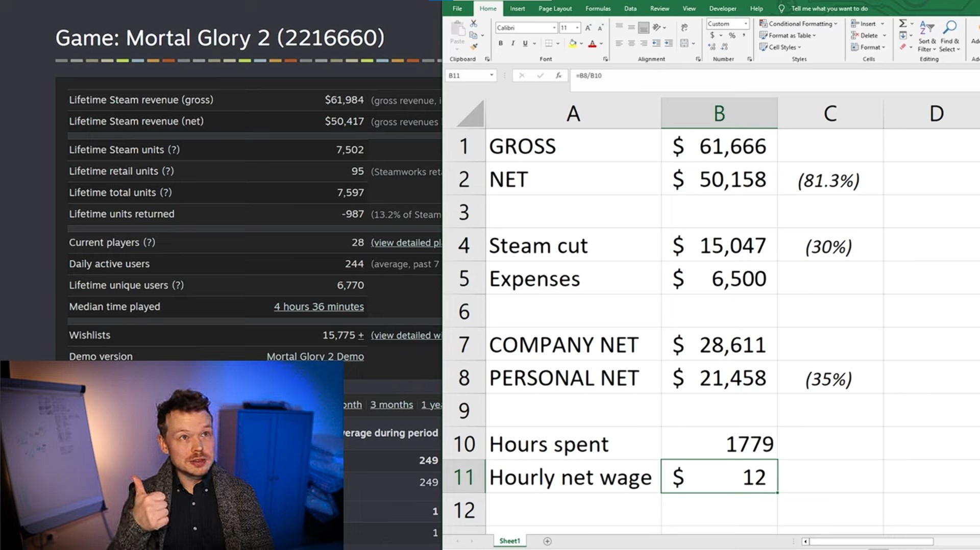Click the Wrap Text icon
Image resolution: width=980 pixels, height=550 pixels.
click(684, 28)
